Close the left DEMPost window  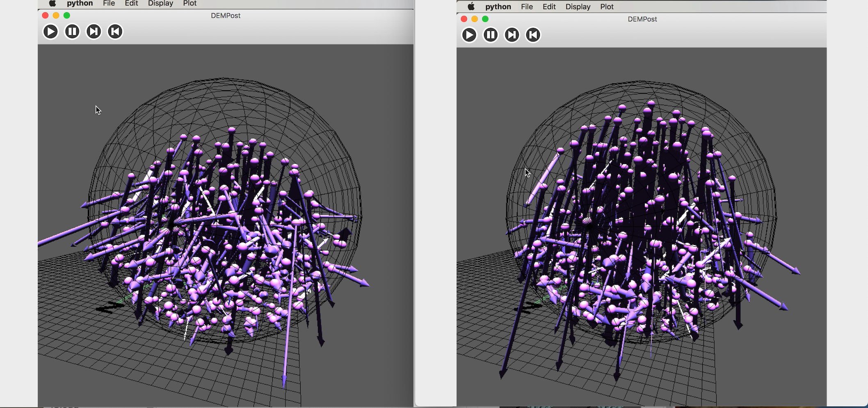(45, 15)
